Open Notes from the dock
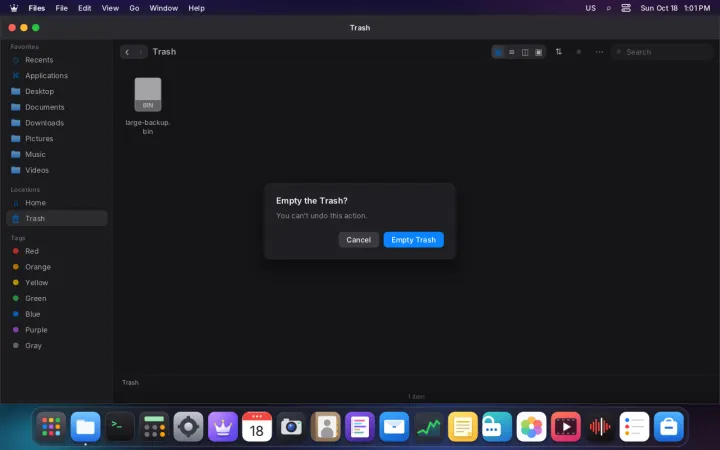 (463, 427)
